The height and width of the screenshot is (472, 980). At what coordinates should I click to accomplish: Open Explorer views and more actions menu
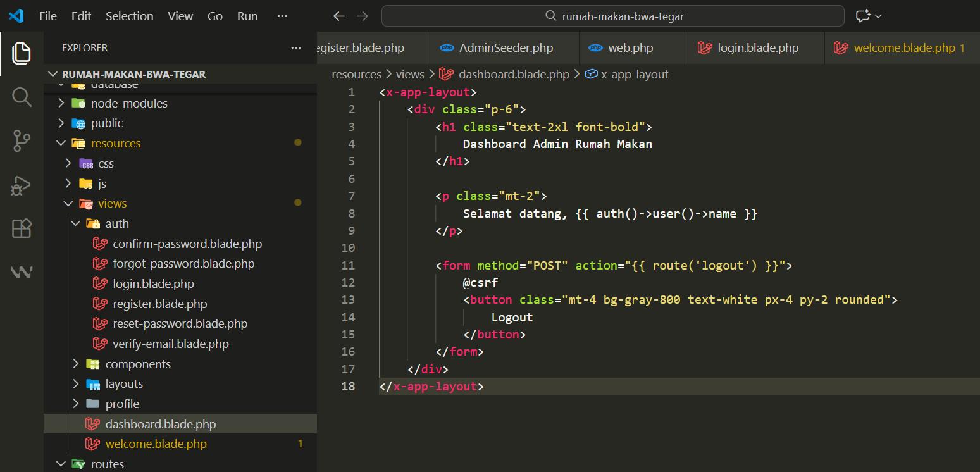tap(295, 48)
